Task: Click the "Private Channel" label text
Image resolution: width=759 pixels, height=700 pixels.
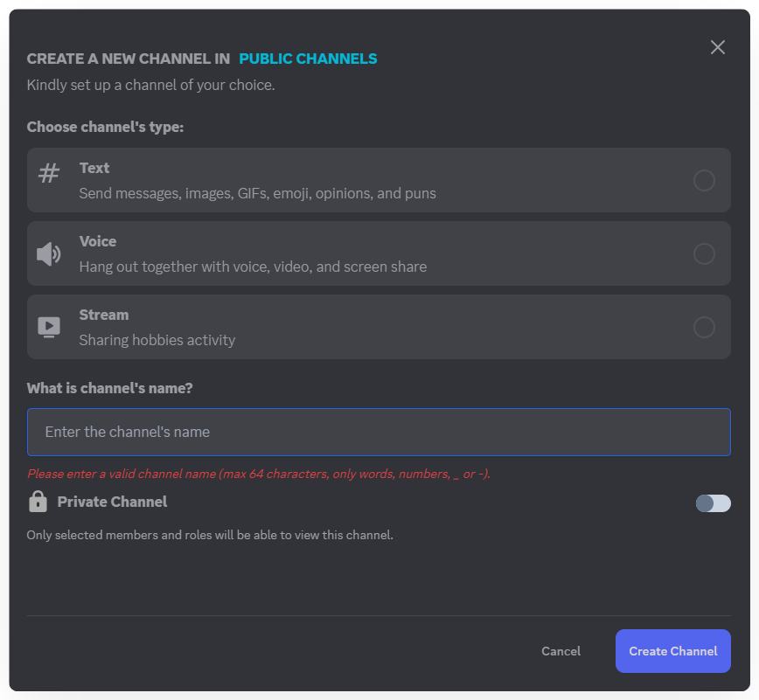Action: coord(112,502)
